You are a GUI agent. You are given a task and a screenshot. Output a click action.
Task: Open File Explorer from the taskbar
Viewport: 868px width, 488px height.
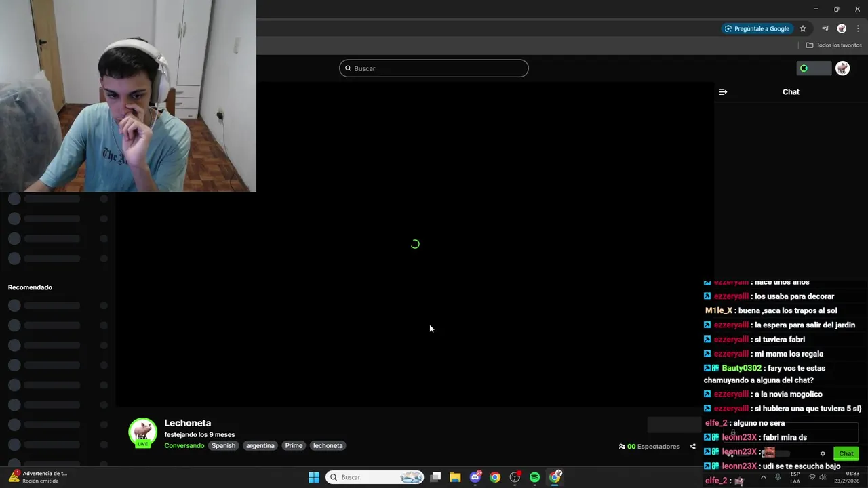(455, 477)
